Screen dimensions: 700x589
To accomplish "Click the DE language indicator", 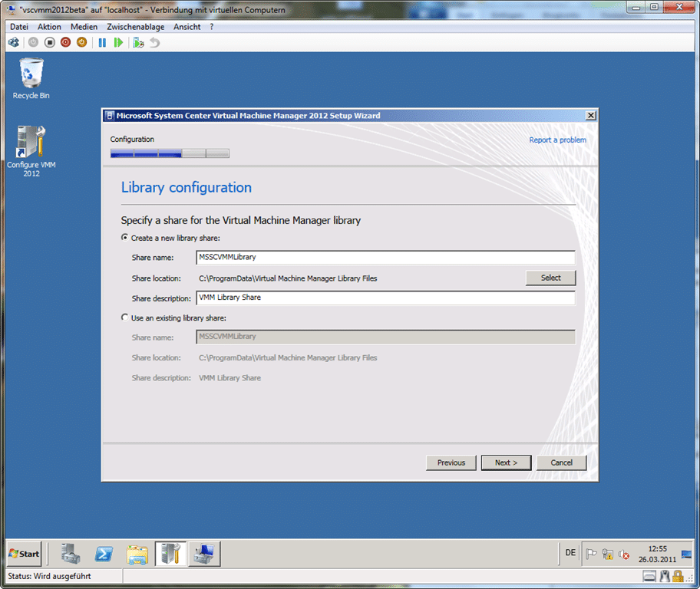I will pyautogui.click(x=570, y=553).
